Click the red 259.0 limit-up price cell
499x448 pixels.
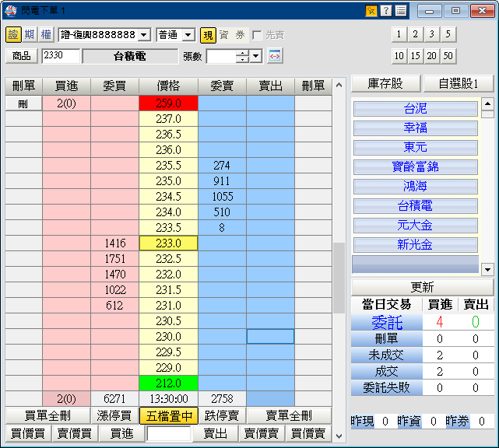click(168, 103)
